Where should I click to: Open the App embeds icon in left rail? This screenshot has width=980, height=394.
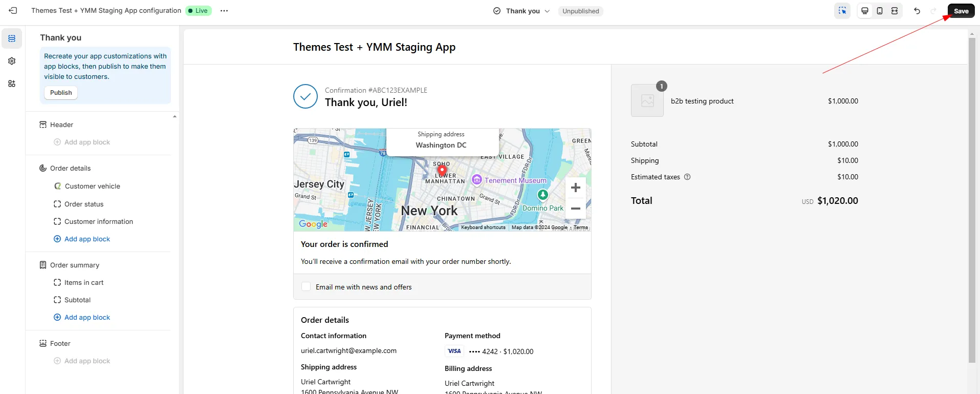[x=12, y=84]
